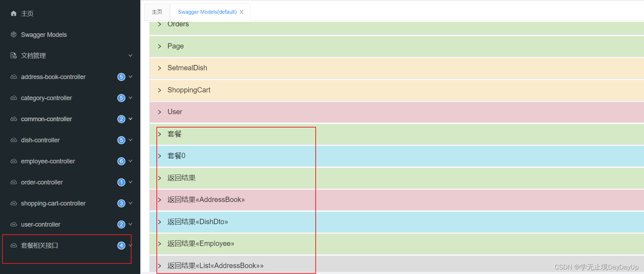Expand the 返回结果 model arrow
644x274 pixels.
coord(160,178)
